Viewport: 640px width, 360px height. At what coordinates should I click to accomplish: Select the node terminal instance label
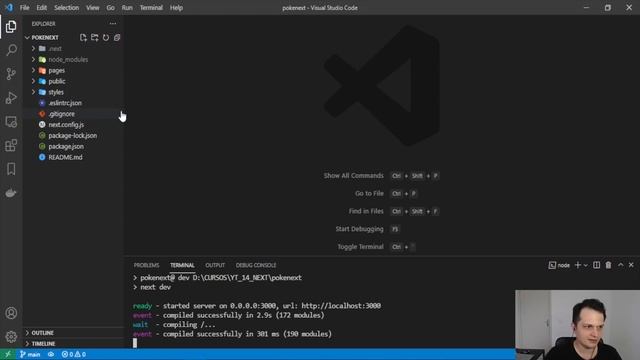559,265
